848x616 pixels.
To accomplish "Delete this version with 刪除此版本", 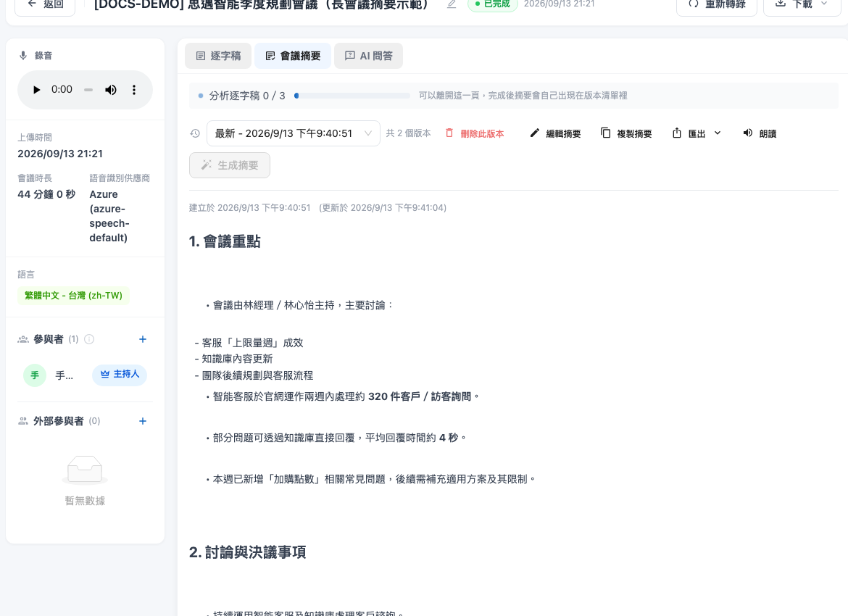I will [x=474, y=133].
